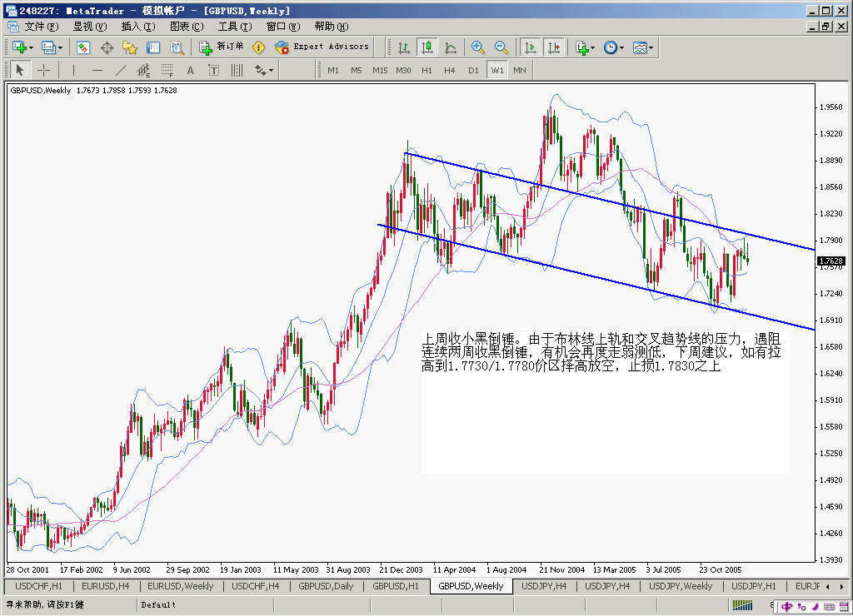853x616 pixels.
Task: Set timeframe to H1
Action: coord(426,70)
